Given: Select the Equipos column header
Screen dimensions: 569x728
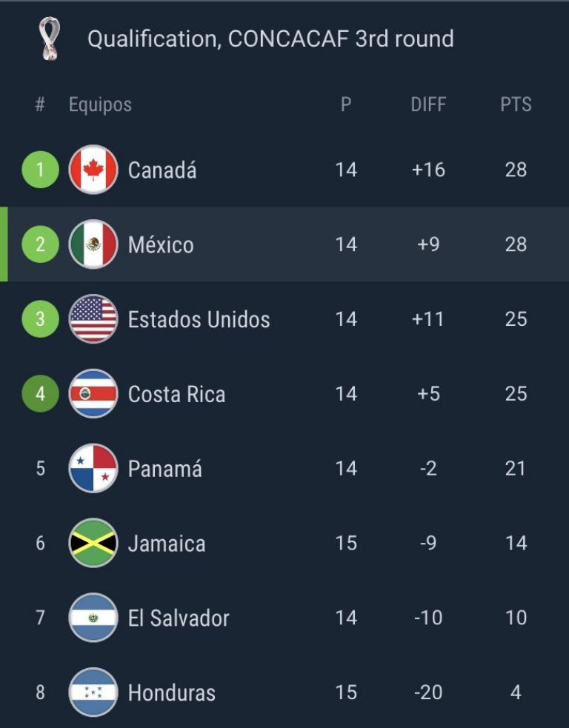Looking at the screenshot, I should pyautogui.click(x=100, y=105).
